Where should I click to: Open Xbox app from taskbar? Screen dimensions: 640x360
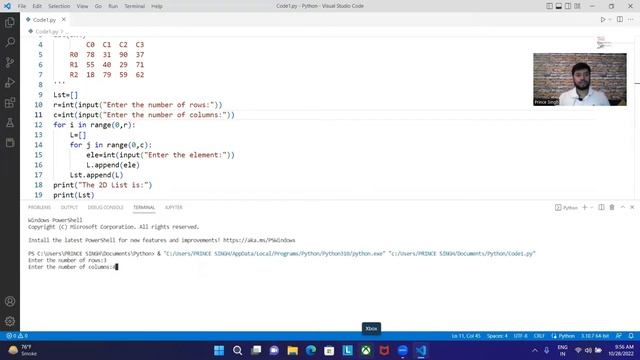tap(366, 350)
